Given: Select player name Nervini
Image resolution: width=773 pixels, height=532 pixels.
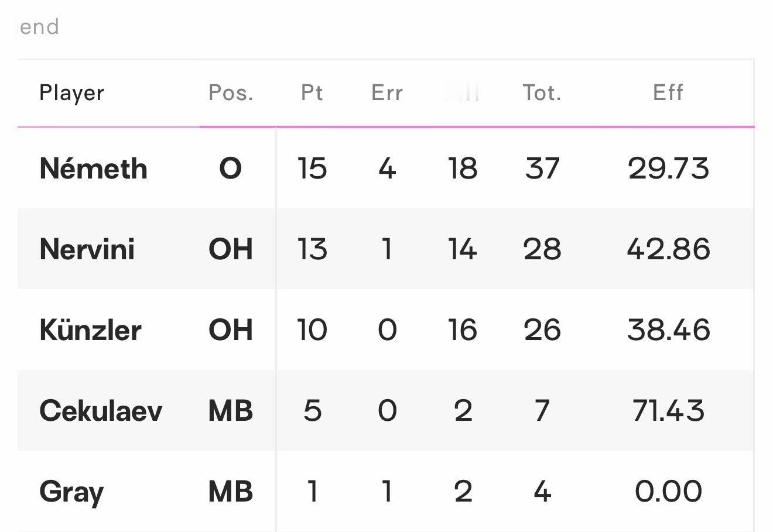Looking at the screenshot, I should [87, 249].
